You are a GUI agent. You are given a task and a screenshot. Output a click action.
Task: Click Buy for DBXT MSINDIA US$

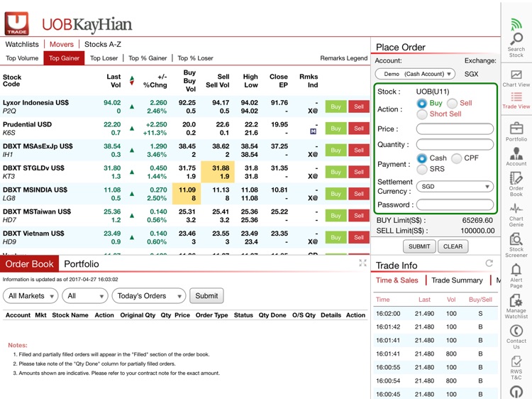pos(336,194)
